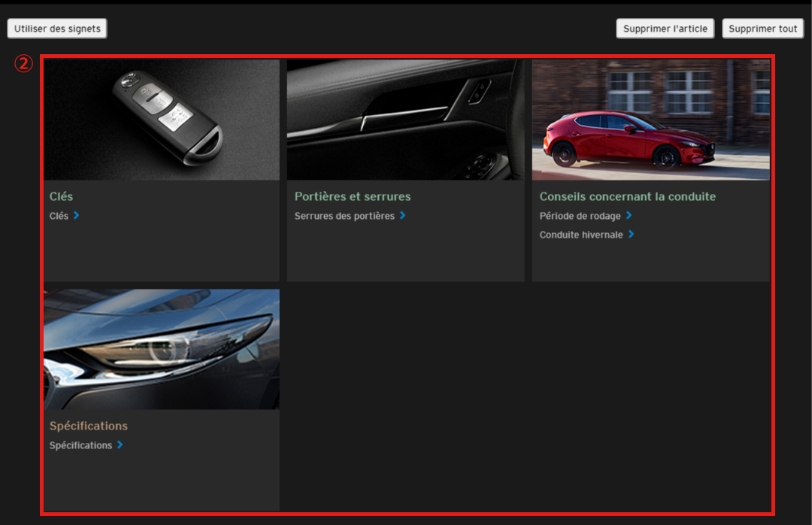The height and width of the screenshot is (525, 812).
Task: Select the Portières et serrures heading
Action: (353, 196)
